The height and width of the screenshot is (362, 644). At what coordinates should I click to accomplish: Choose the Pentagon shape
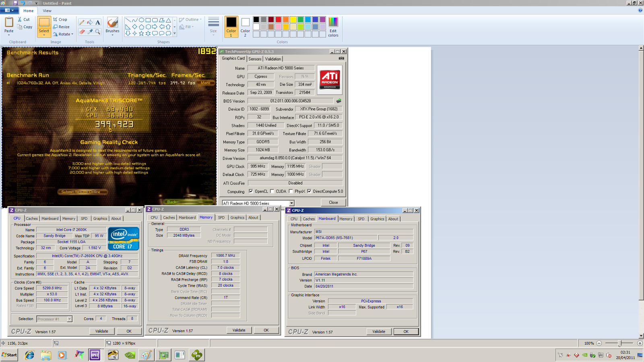pos(141,27)
